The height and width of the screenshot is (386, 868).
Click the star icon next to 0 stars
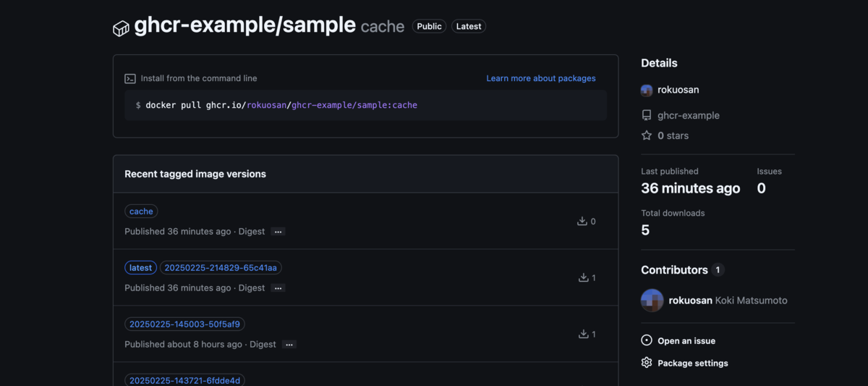coord(647,135)
